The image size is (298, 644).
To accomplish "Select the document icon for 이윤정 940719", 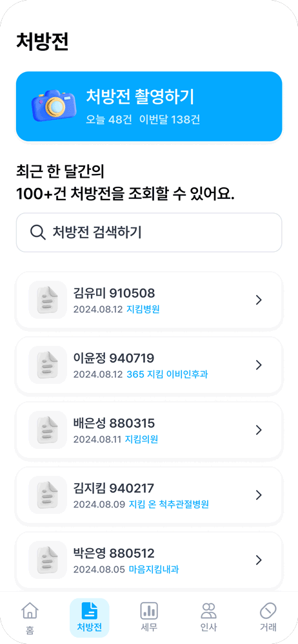I will [x=48, y=365].
